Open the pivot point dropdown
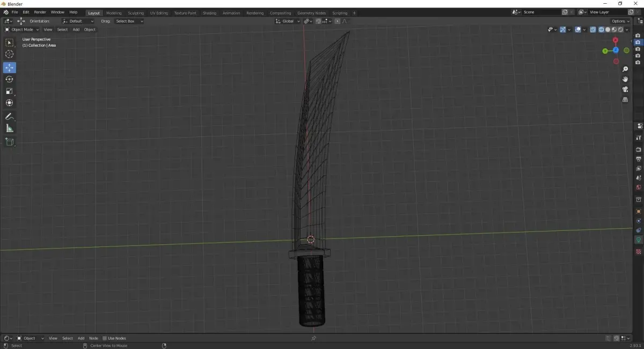This screenshot has width=644, height=349. click(308, 21)
